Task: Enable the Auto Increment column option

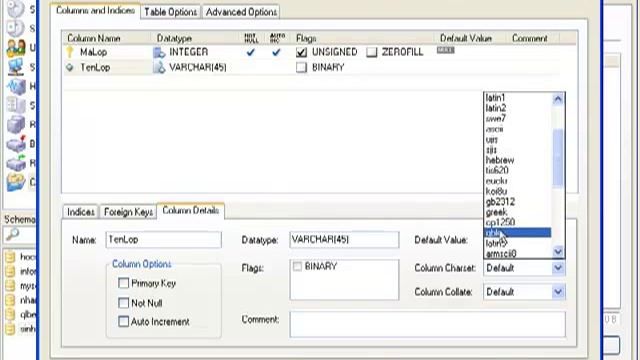Action: (123, 321)
